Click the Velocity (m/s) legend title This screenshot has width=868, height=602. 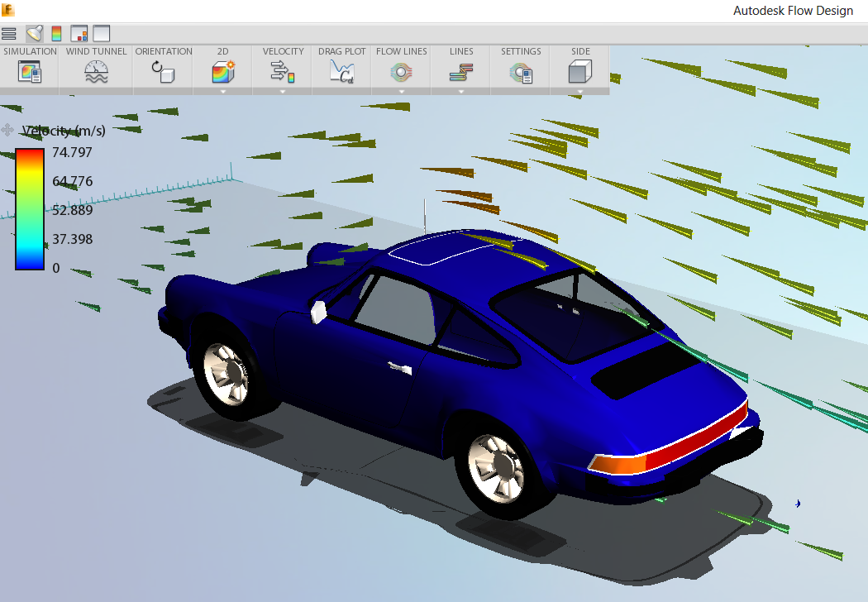tap(64, 130)
